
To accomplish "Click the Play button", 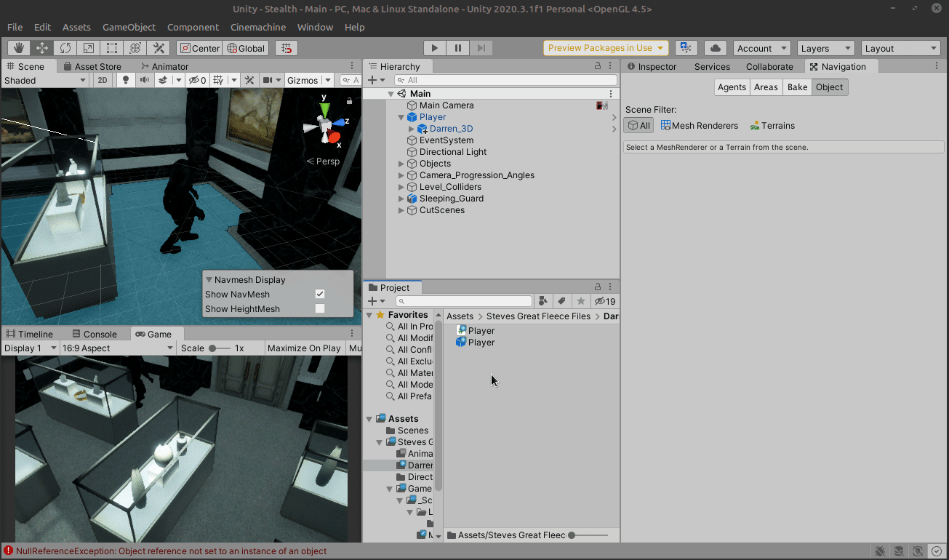I will tap(434, 48).
